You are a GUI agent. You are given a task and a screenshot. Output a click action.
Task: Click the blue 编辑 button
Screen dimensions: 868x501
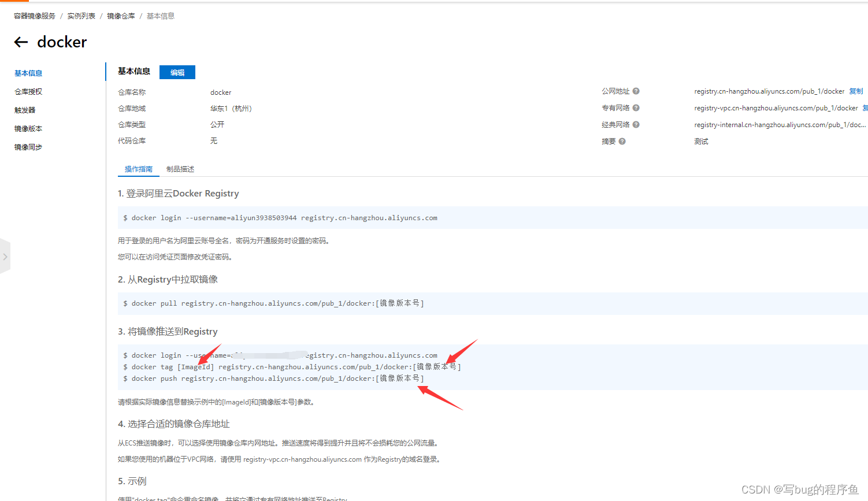click(x=177, y=72)
